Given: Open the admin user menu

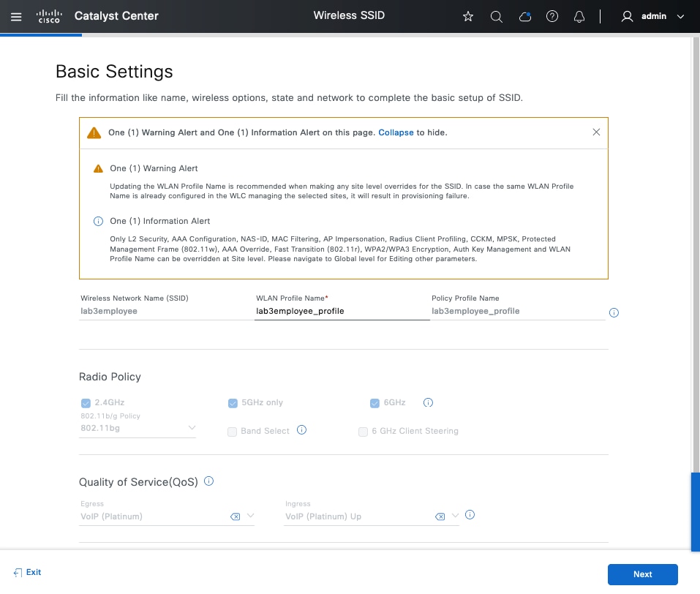Looking at the screenshot, I should (x=652, y=16).
